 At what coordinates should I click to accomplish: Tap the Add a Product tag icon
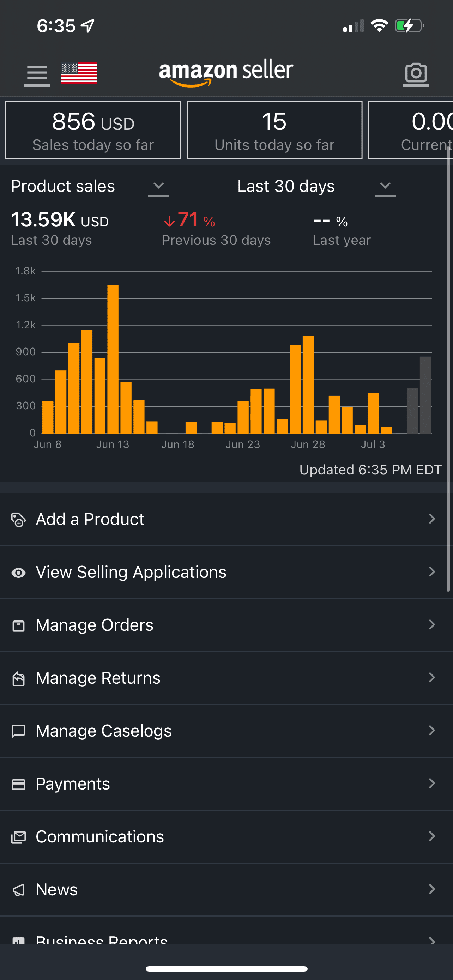pos(18,519)
